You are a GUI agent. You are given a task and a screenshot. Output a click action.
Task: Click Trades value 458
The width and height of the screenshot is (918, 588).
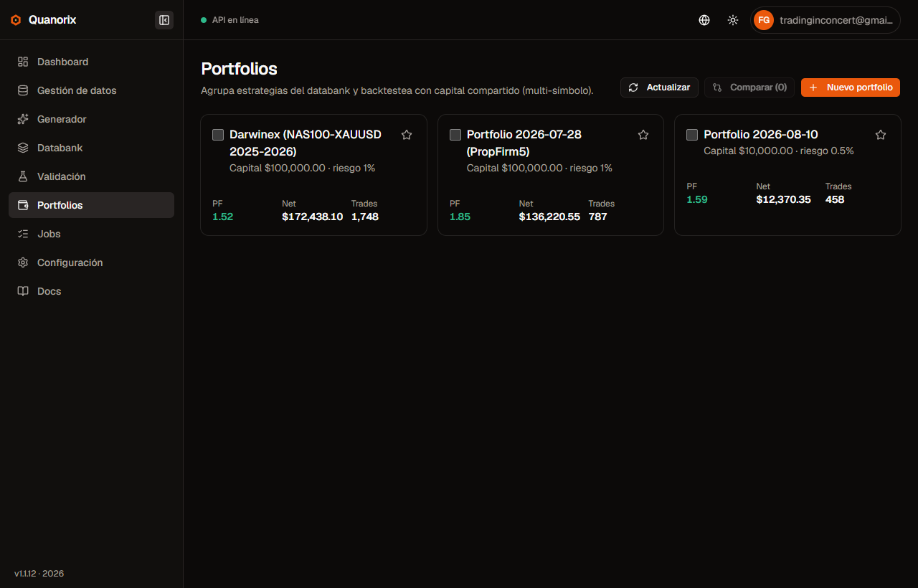click(x=835, y=199)
